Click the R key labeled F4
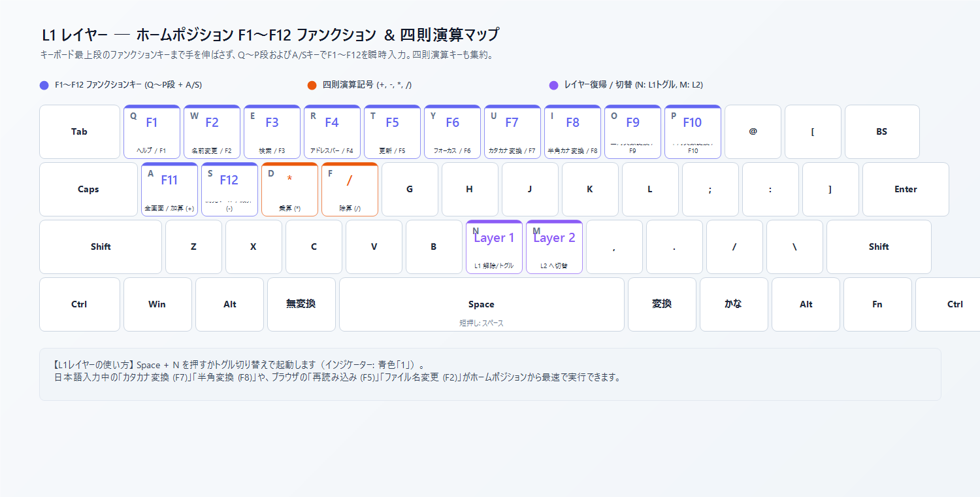Image resolution: width=980 pixels, height=497 pixels. coord(332,131)
